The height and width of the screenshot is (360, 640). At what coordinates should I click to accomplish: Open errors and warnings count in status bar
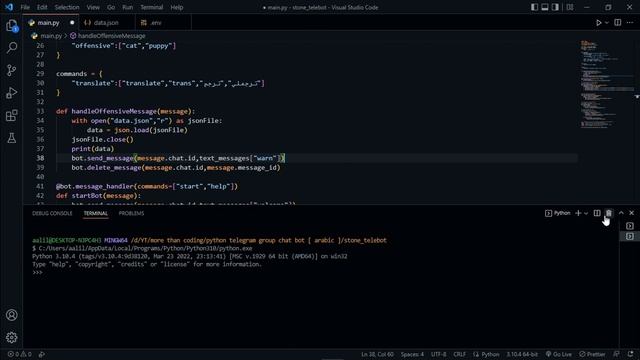tap(19, 354)
